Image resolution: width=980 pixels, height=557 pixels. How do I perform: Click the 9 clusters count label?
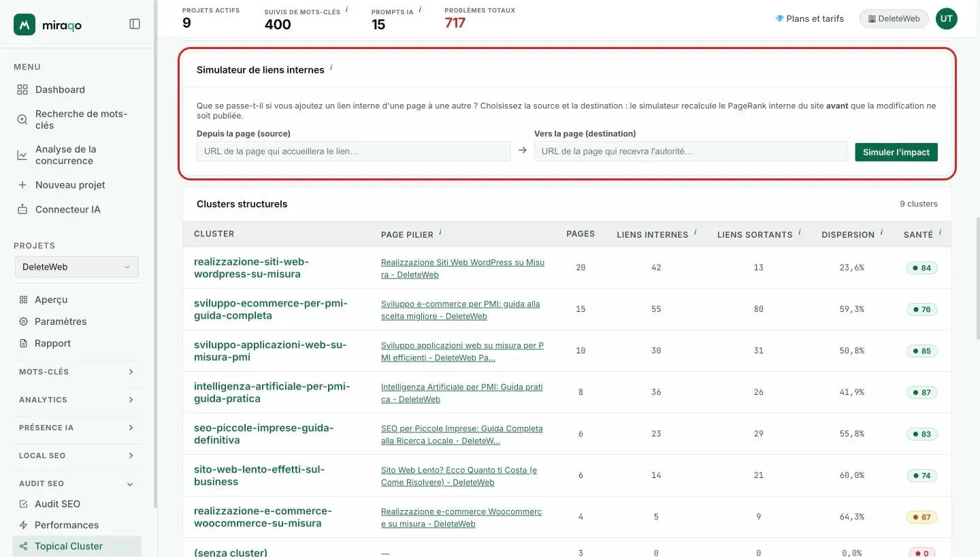(x=919, y=204)
